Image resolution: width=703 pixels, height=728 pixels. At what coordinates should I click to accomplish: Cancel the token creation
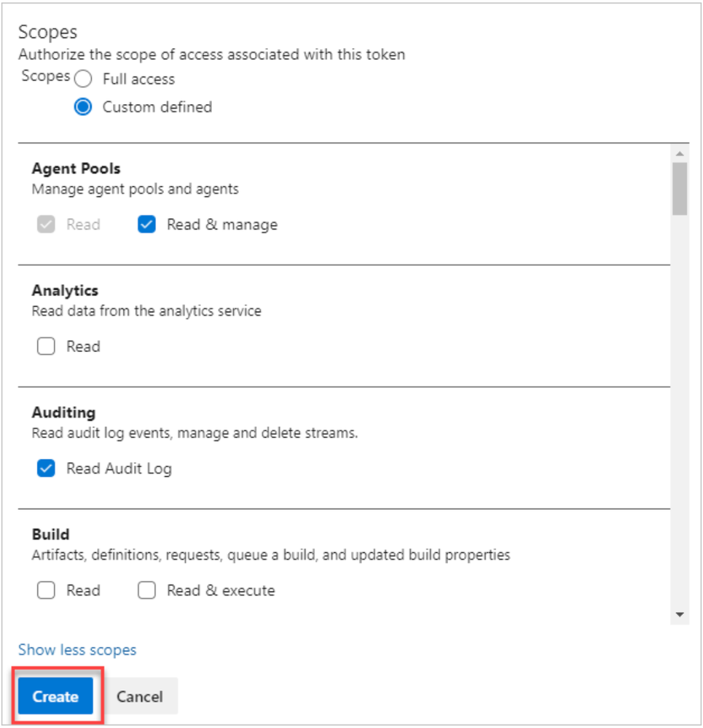pos(140,697)
